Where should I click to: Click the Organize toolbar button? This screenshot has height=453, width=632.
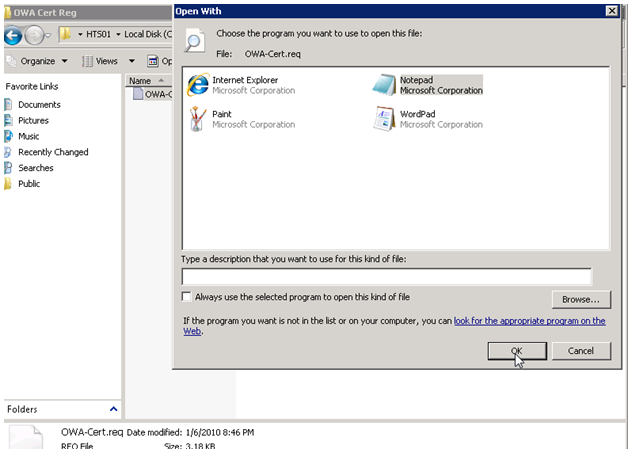[x=37, y=61]
